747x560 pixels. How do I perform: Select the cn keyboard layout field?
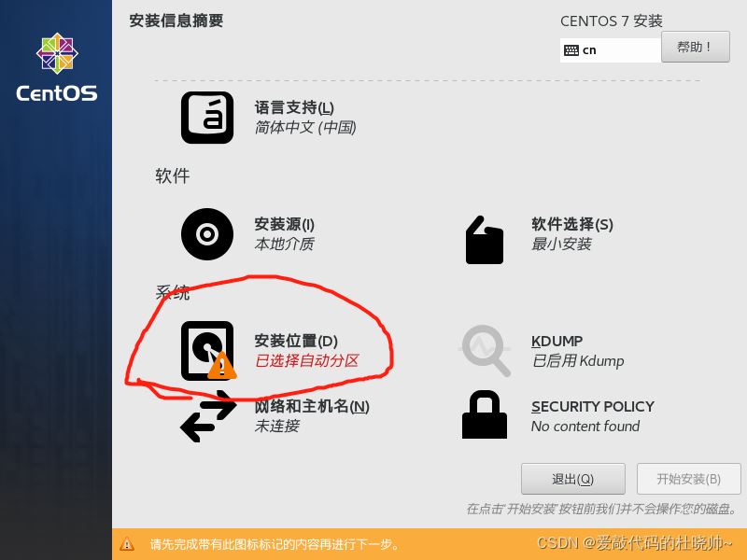[611, 50]
